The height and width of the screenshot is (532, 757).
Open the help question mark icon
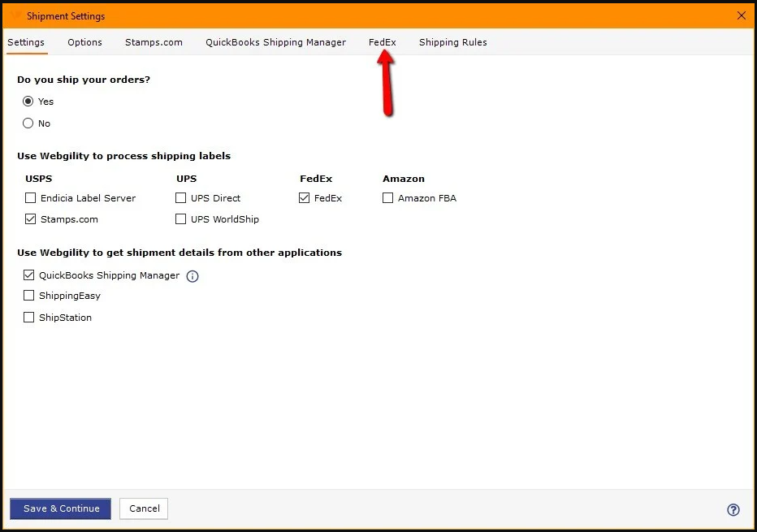(x=733, y=510)
